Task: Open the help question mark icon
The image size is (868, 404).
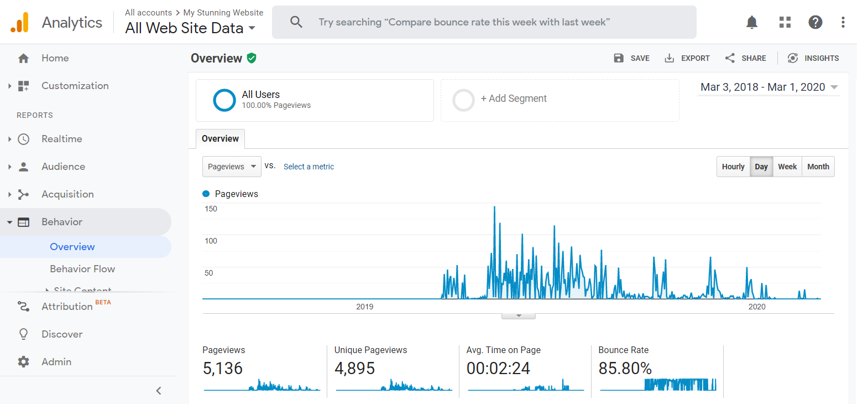Action: [x=815, y=22]
